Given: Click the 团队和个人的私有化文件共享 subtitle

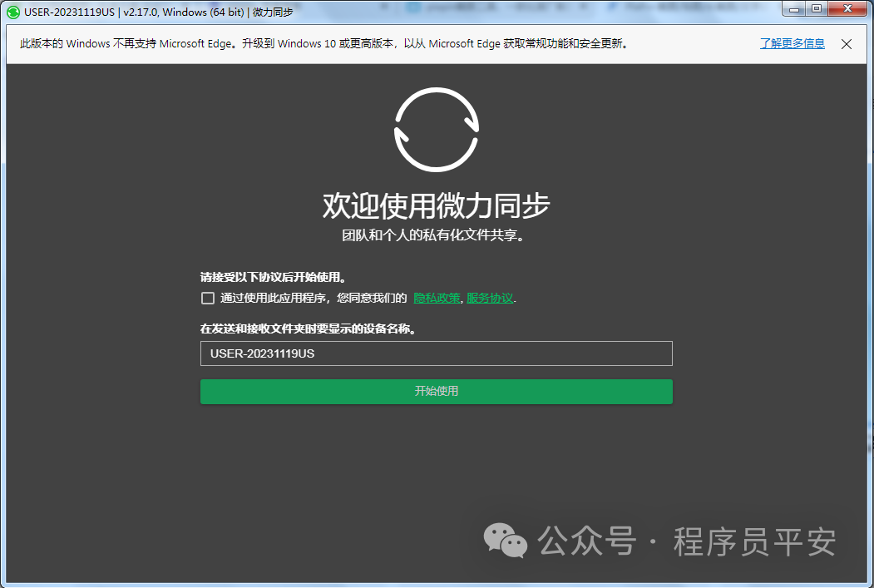Looking at the screenshot, I should click(433, 235).
